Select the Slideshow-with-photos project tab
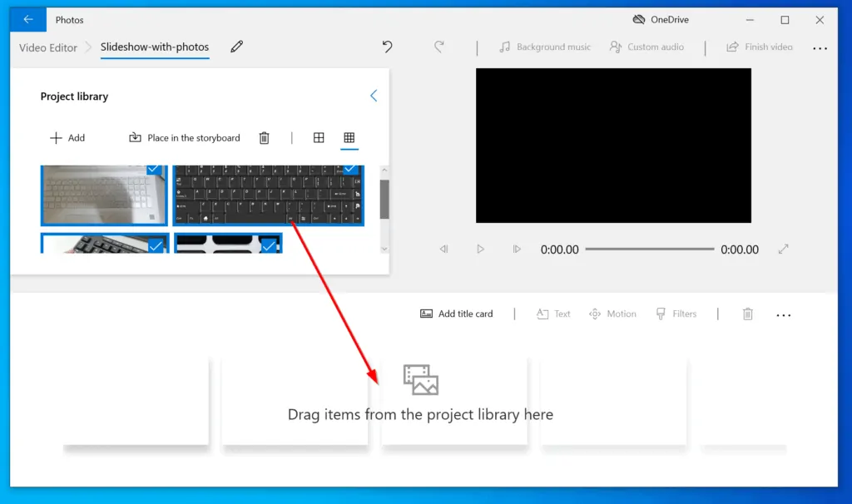This screenshot has width=852, height=504. pos(155,47)
